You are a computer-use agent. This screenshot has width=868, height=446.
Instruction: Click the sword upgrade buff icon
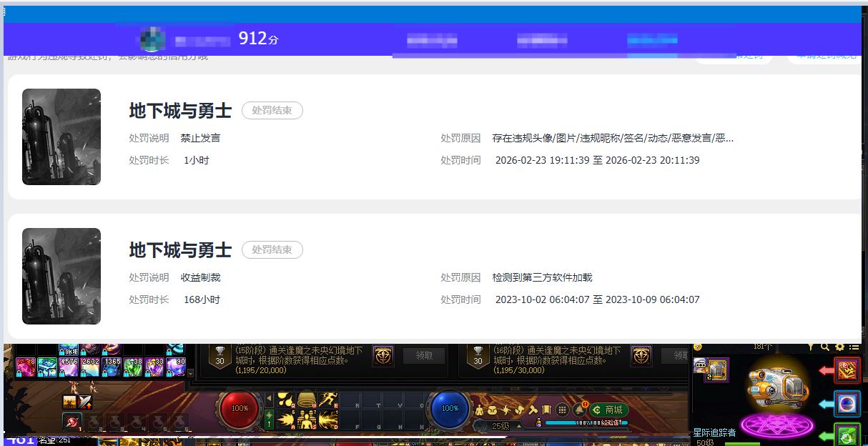coord(84,402)
